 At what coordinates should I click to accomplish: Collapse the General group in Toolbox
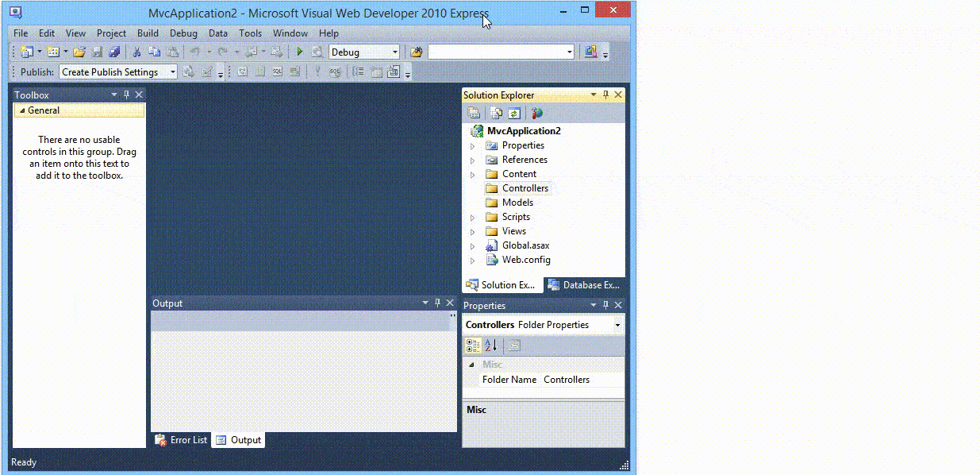tap(21, 110)
